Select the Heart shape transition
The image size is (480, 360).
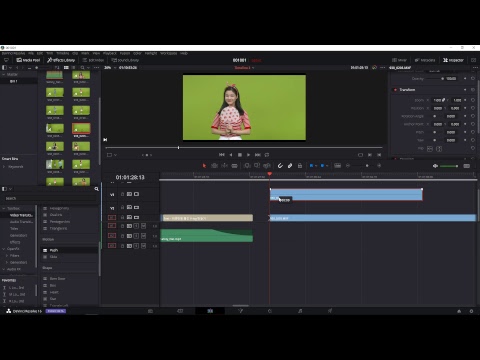coord(54,292)
